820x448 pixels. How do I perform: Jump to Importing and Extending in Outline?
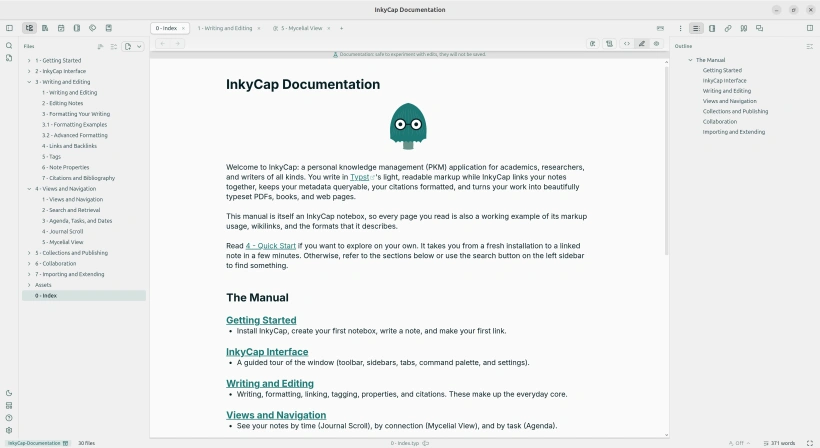coord(733,132)
